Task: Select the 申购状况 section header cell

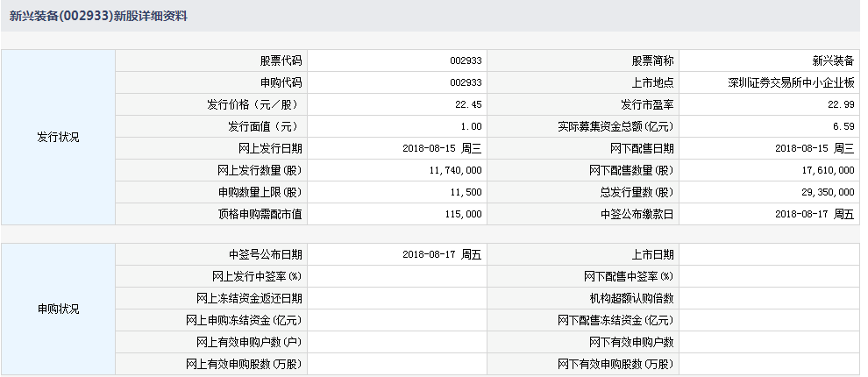Action: pyautogui.click(x=58, y=309)
